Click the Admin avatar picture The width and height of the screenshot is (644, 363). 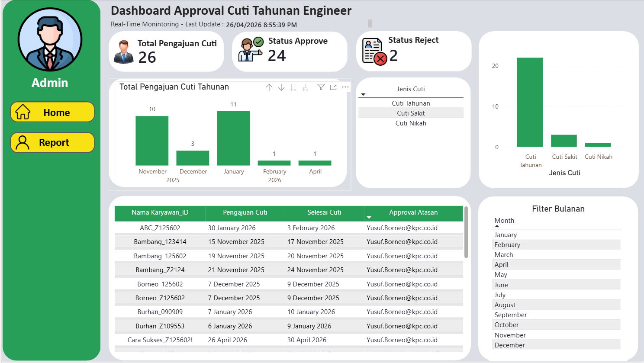click(x=50, y=40)
